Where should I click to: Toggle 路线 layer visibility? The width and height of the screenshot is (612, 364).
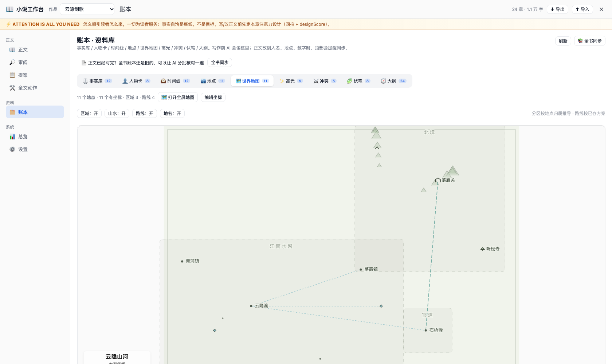[145, 114]
